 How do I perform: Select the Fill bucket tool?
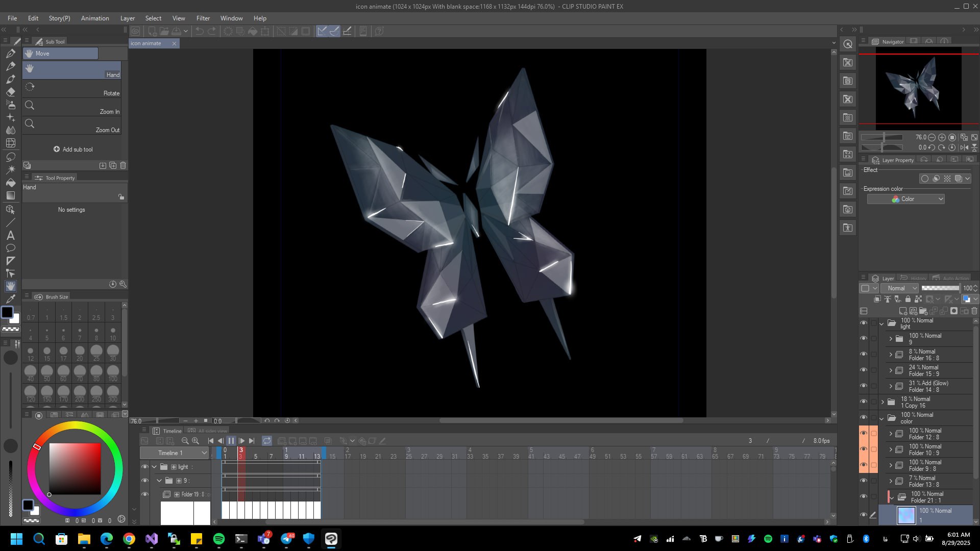pyautogui.click(x=10, y=183)
